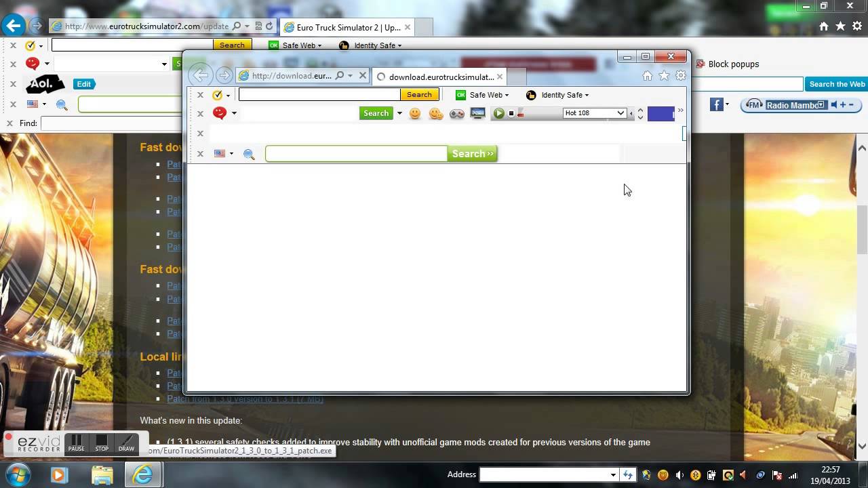Open the taskbar Address bar dropdown
868x488 pixels.
click(613, 475)
